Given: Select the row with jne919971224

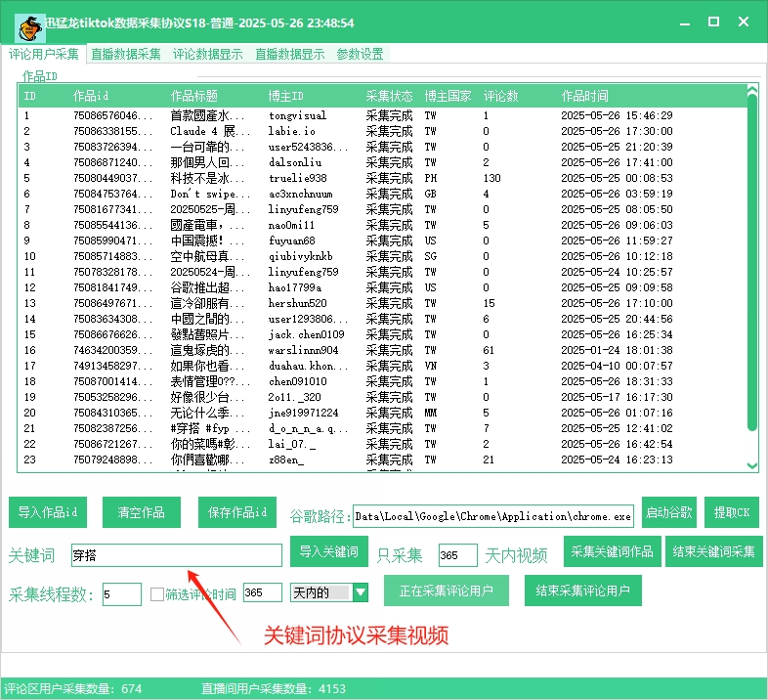Looking at the screenshot, I should point(382,413).
